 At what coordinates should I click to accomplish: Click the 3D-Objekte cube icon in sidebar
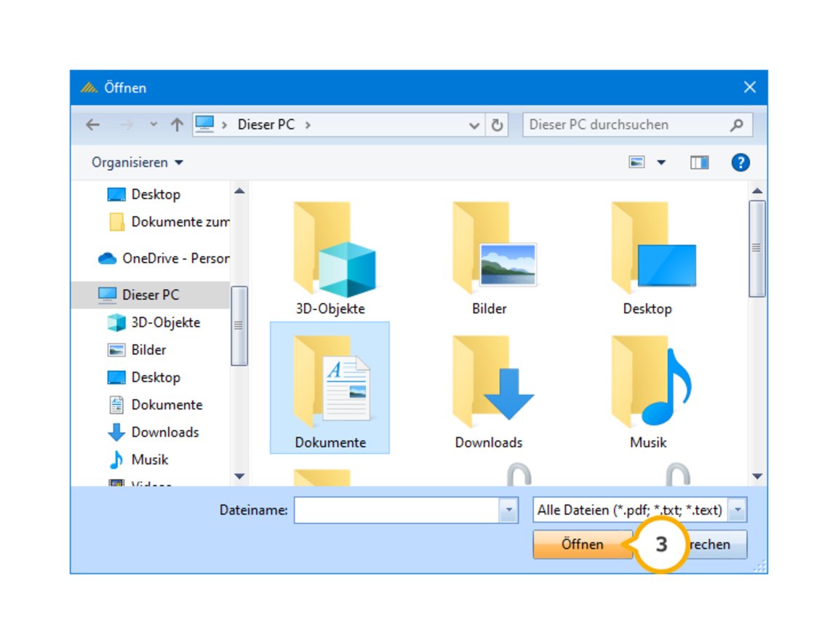coord(116,322)
